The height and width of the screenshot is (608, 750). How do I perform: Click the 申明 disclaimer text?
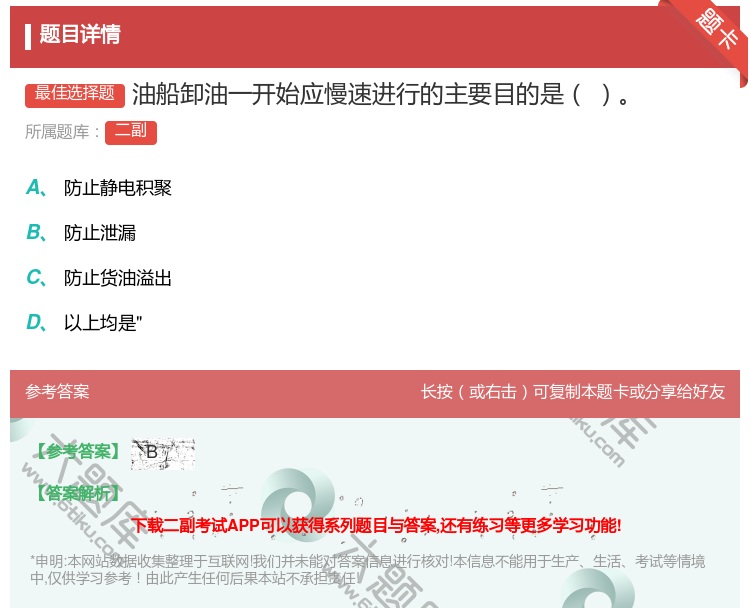tap(367, 569)
